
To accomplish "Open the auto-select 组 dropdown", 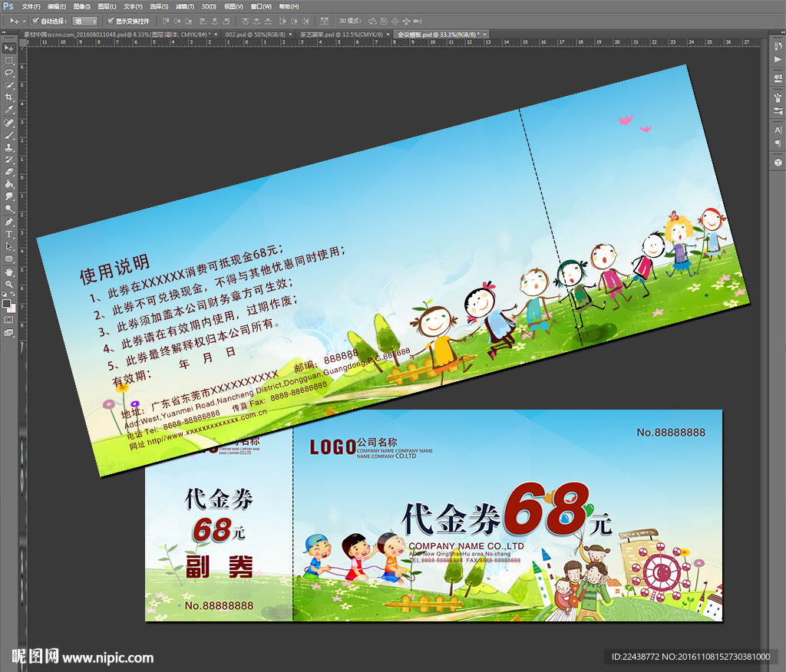I will 84,21.
